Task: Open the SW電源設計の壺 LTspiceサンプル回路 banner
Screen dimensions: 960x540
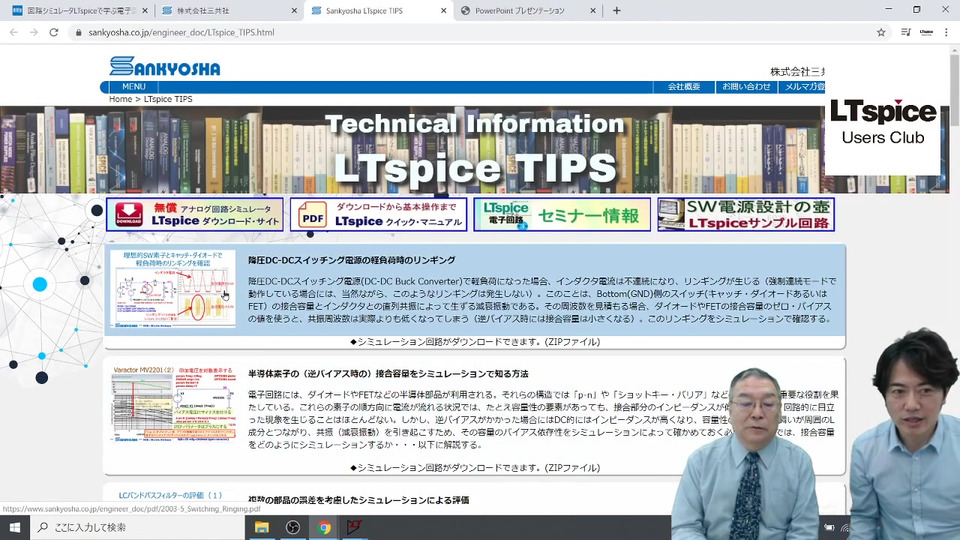Action: (x=746, y=214)
